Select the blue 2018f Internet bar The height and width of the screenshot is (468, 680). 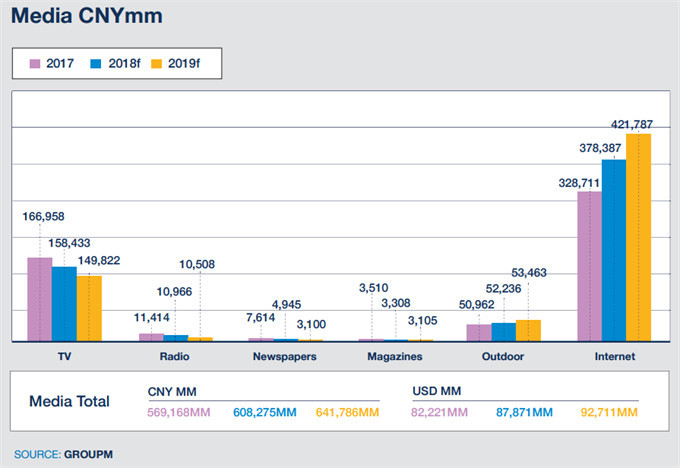613,250
